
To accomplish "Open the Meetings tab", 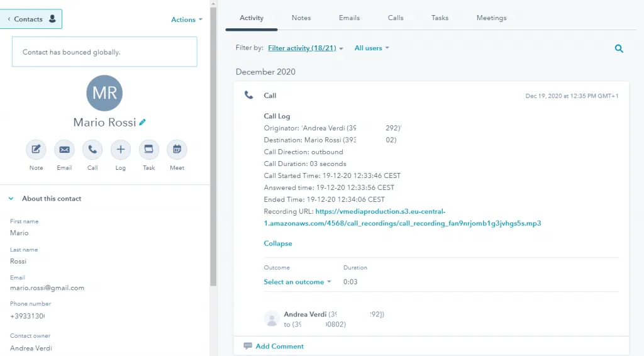I will pos(491,18).
